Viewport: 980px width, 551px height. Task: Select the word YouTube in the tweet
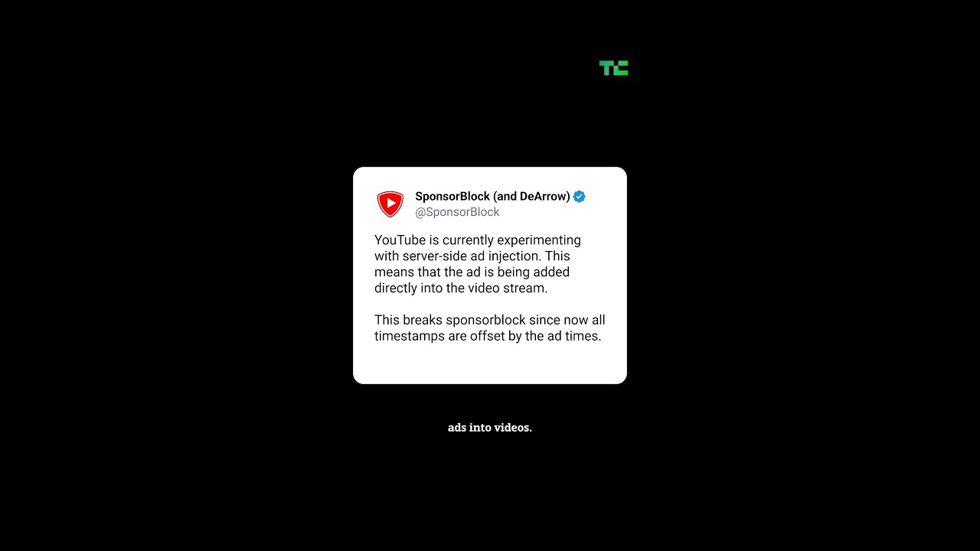400,240
